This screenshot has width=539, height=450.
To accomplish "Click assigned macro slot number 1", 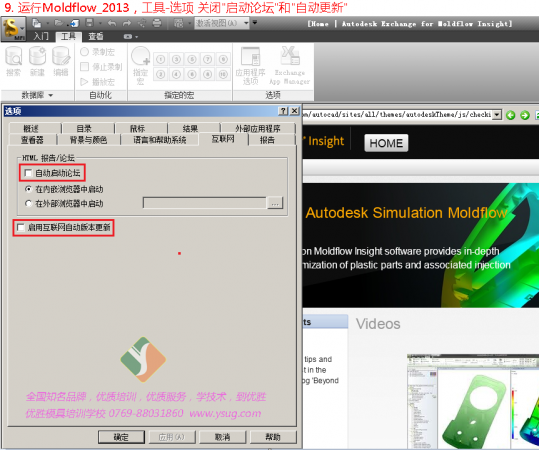I will [161, 59].
